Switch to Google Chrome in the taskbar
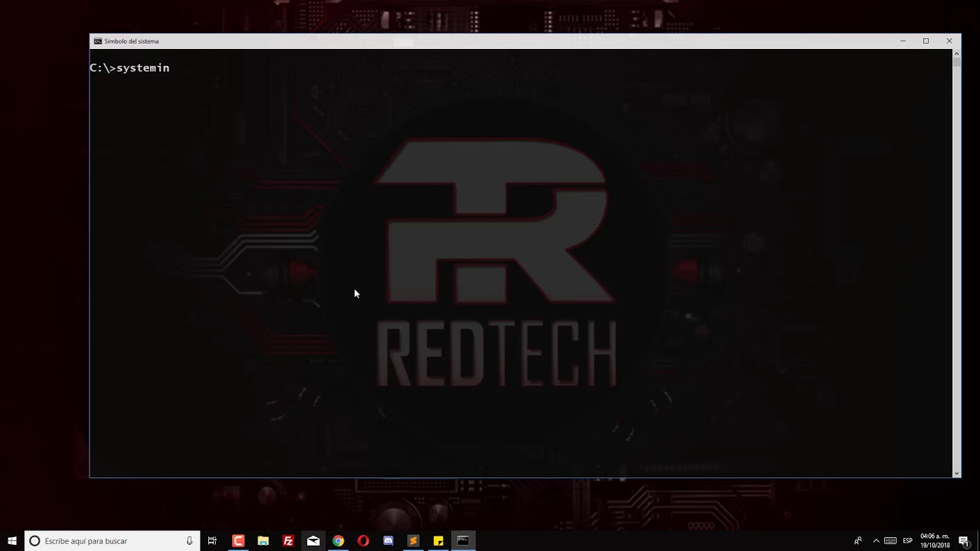The image size is (980, 551). tap(338, 541)
